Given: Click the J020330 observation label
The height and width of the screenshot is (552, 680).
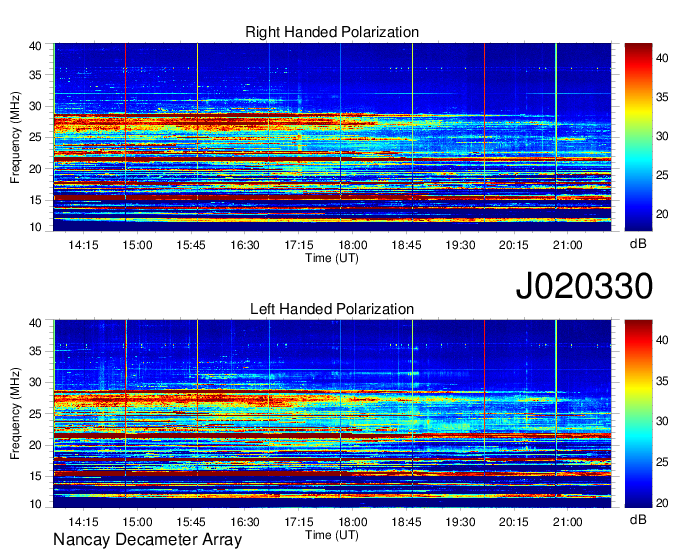Looking at the screenshot, I should pos(584,286).
